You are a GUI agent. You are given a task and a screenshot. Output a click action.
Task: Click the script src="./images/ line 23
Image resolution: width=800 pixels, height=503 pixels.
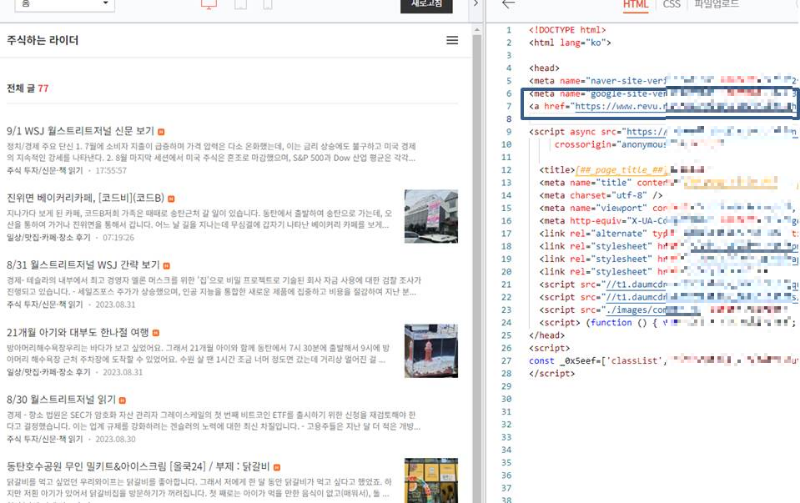[663, 310]
